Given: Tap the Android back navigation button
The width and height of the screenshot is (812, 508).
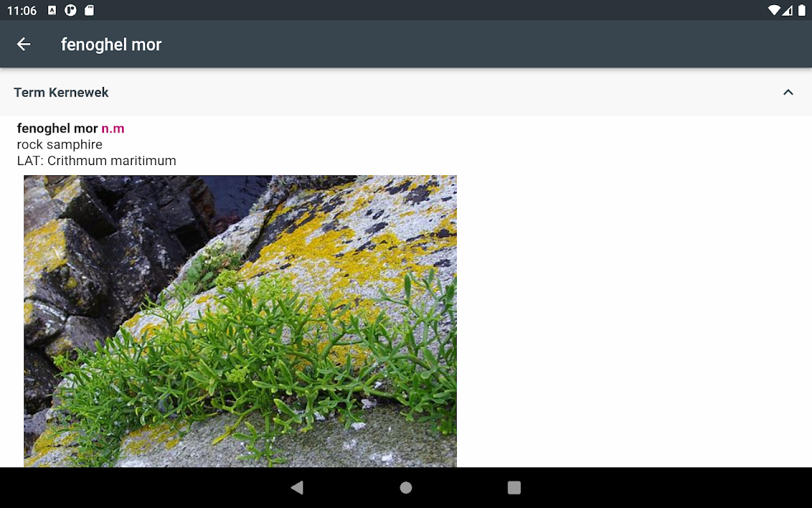Looking at the screenshot, I should pyautogui.click(x=297, y=488).
